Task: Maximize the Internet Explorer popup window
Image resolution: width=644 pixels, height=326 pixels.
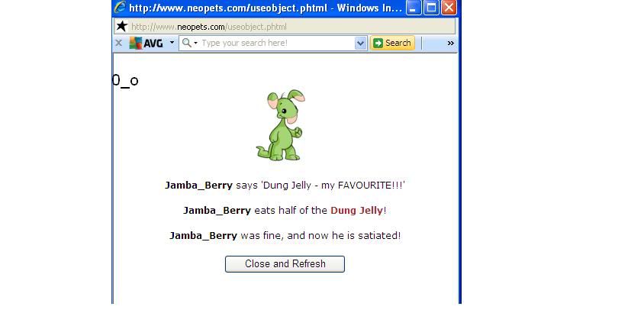Action: (431, 8)
